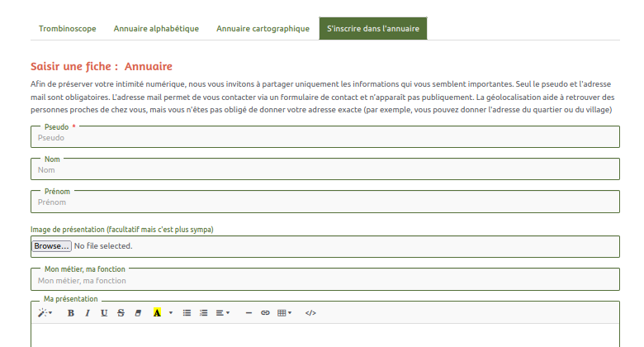Expand the paragraph alignment dropdown
This screenshot has height=347, width=644.
(222, 313)
